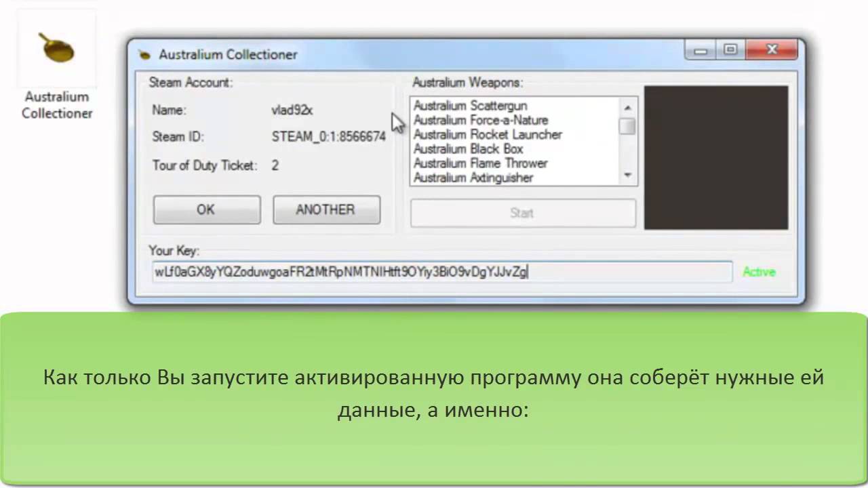Maximize the Australium Collectioner window
This screenshot has width=868, height=488.
[x=730, y=50]
